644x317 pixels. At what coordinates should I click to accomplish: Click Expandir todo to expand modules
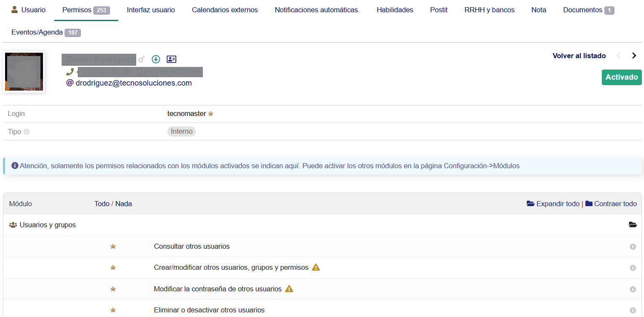[x=553, y=204]
